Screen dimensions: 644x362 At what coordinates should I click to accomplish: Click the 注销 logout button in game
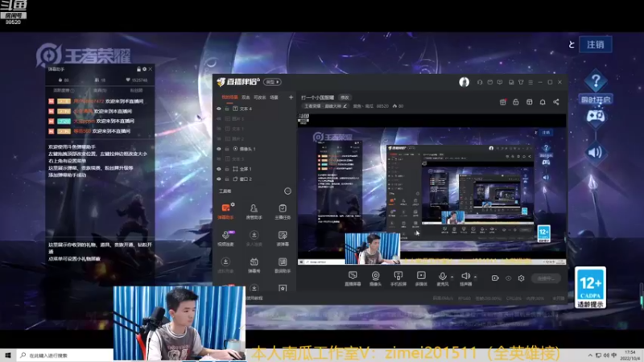(595, 44)
